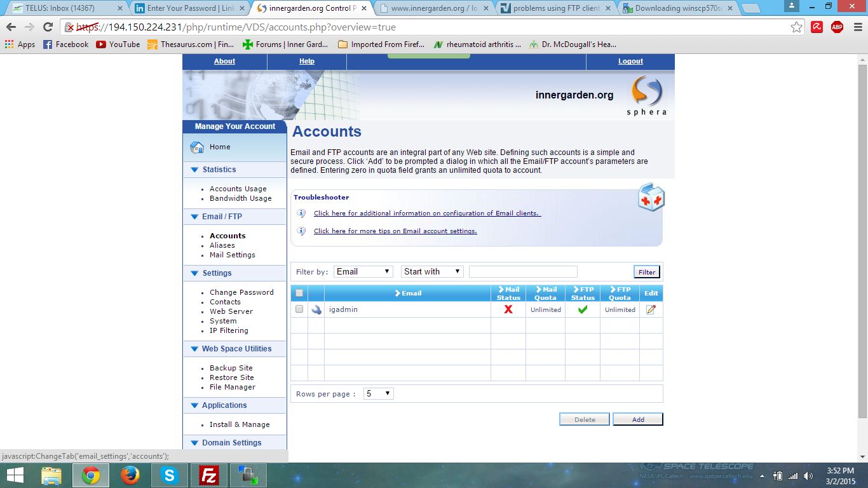Open FileZilla from the taskbar
This screenshot has height=488, width=868.
point(208,475)
